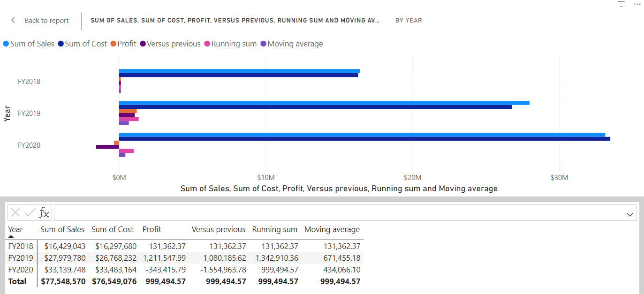
Task: Click the FY2018 label on the chart axis
Action: tap(29, 81)
